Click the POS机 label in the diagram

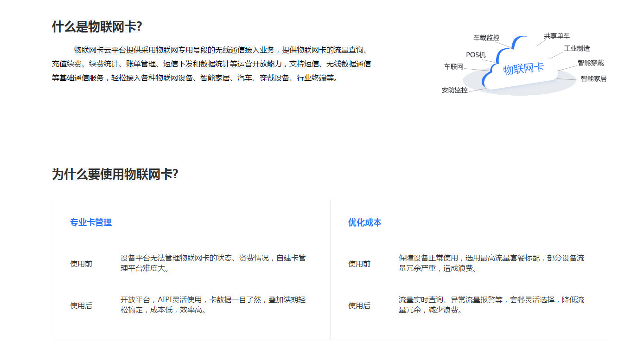[475, 55]
